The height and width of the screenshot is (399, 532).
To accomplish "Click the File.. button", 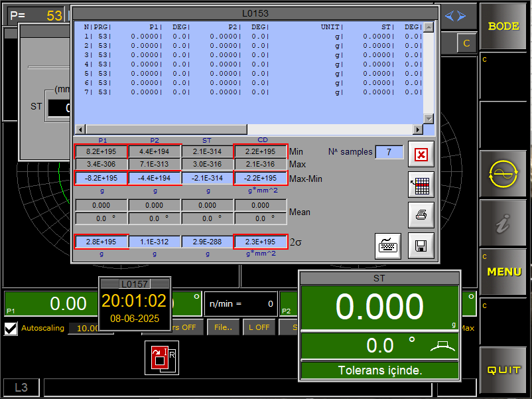I will 224,327.
